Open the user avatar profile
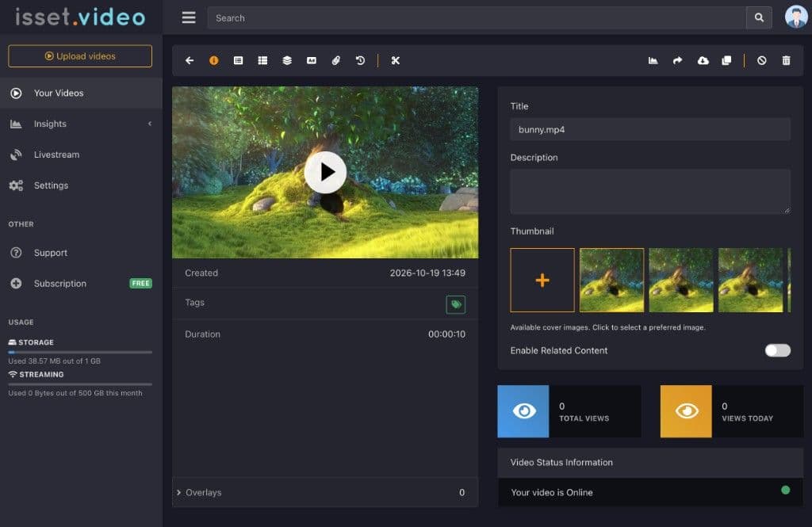The width and height of the screenshot is (812, 527). 796,17
